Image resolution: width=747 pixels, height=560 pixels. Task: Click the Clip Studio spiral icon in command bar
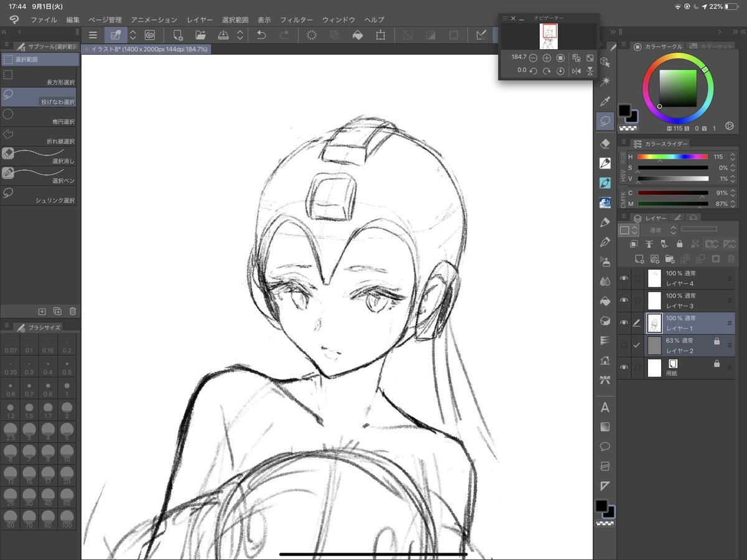[150, 35]
